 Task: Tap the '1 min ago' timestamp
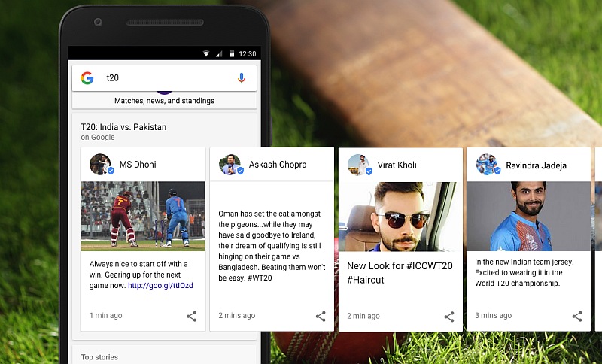tap(106, 316)
